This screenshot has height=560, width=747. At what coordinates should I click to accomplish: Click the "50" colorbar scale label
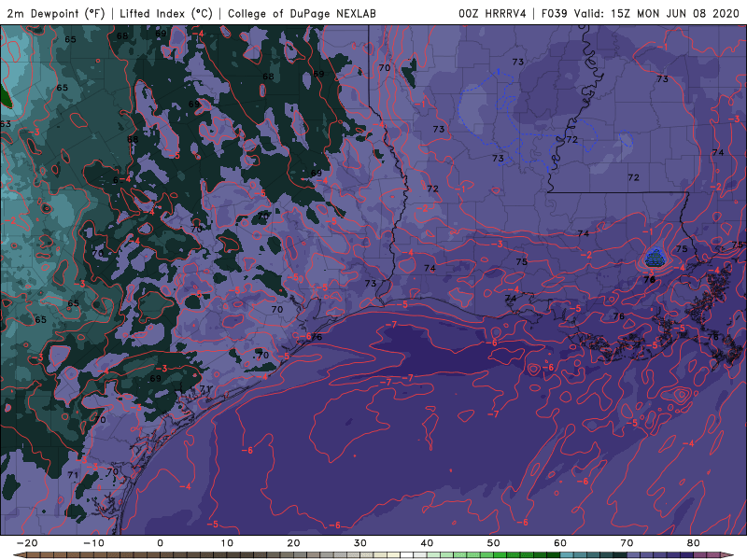(x=494, y=543)
